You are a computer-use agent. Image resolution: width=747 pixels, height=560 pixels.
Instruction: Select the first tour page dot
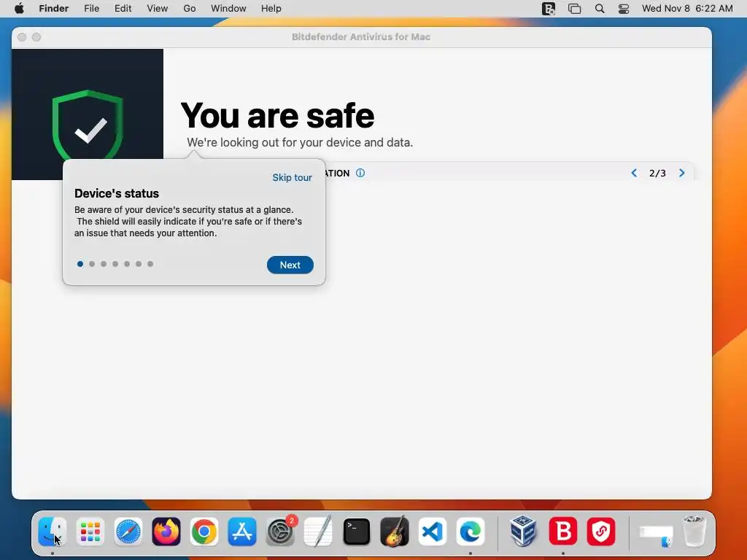[80, 264]
